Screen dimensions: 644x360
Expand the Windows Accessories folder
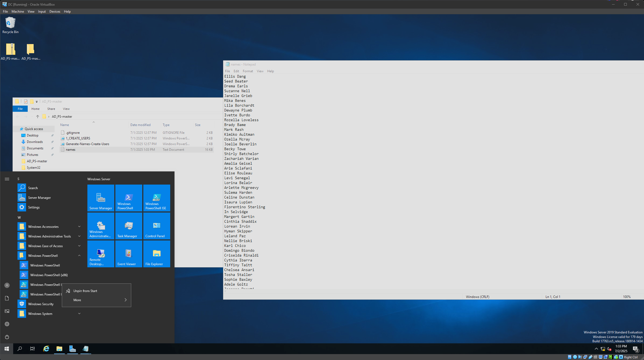[x=50, y=226]
